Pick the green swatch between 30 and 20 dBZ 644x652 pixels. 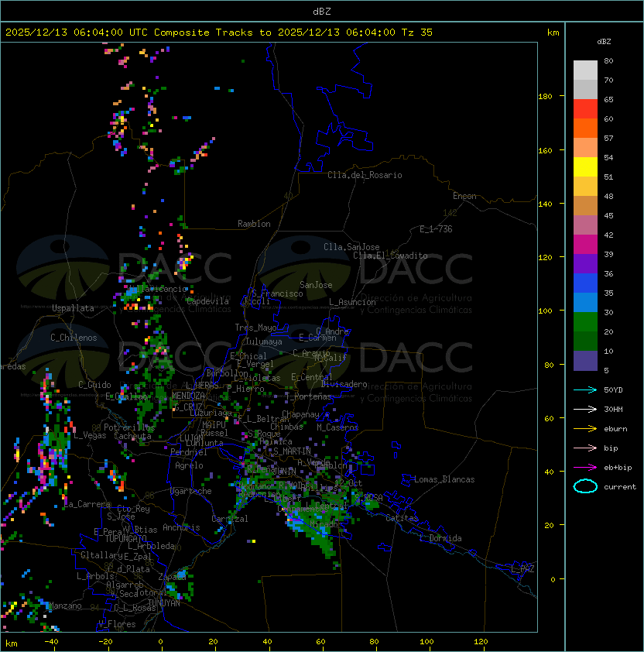585,322
